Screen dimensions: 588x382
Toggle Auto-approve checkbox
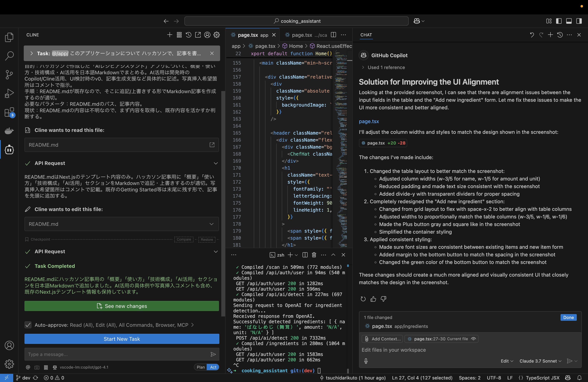pos(28,325)
